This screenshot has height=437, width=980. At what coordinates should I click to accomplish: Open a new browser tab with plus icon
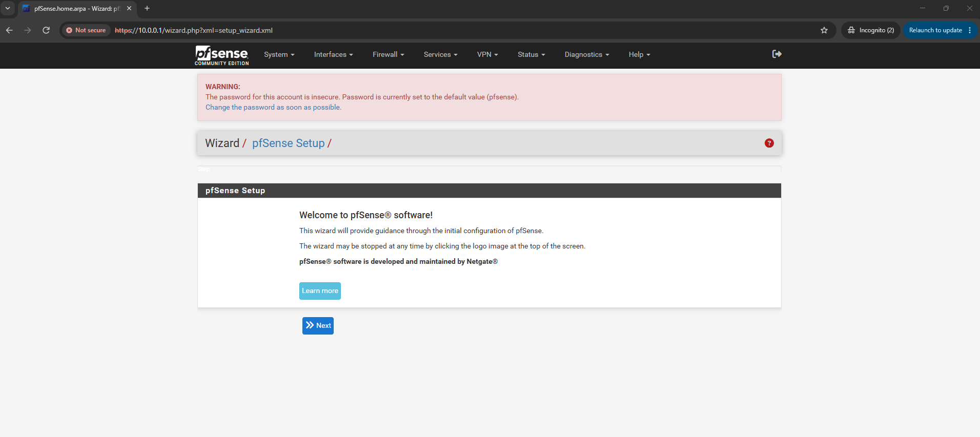pyautogui.click(x=147, y=8)
